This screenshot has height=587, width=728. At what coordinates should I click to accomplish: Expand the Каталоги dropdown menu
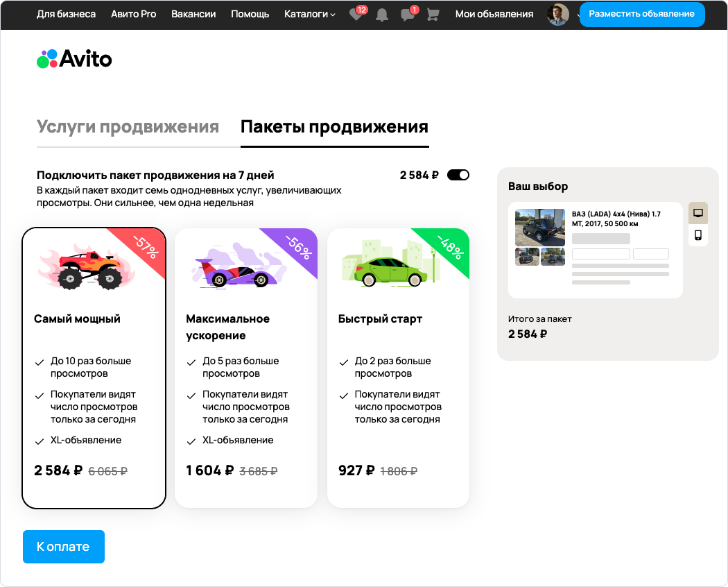coord(310,15)
